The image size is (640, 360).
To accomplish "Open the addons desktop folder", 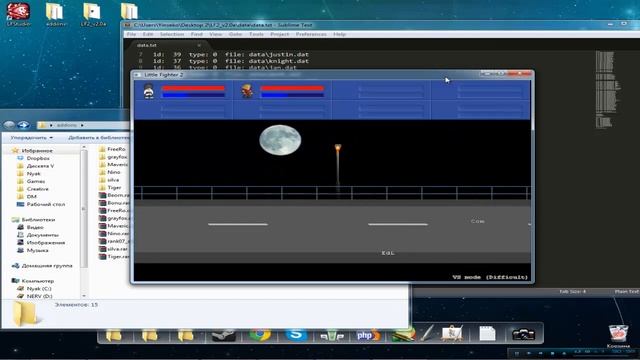I will coord(55,13).
